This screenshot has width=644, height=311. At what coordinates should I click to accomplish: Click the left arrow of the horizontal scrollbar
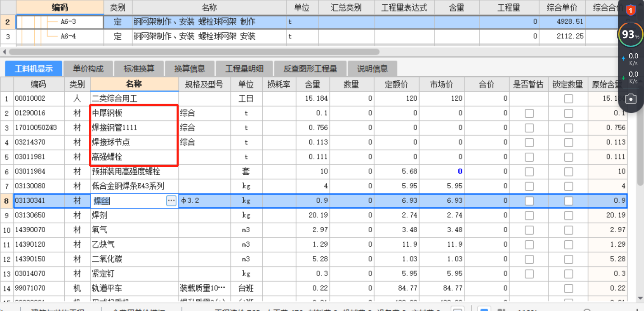(x=5, y=52)
